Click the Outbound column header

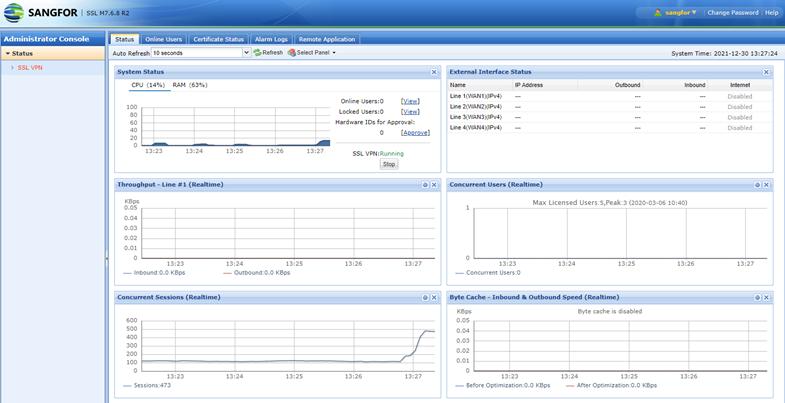pos(627,85)
